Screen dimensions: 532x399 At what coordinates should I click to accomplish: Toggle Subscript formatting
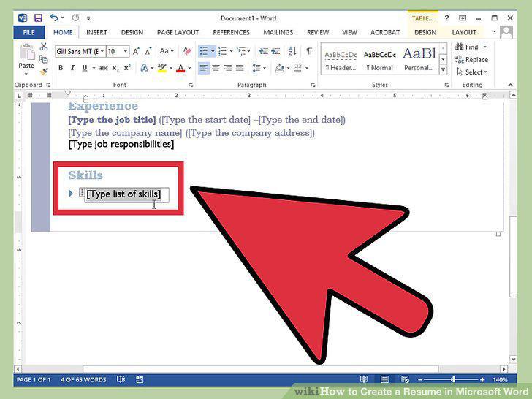(115, 68)
